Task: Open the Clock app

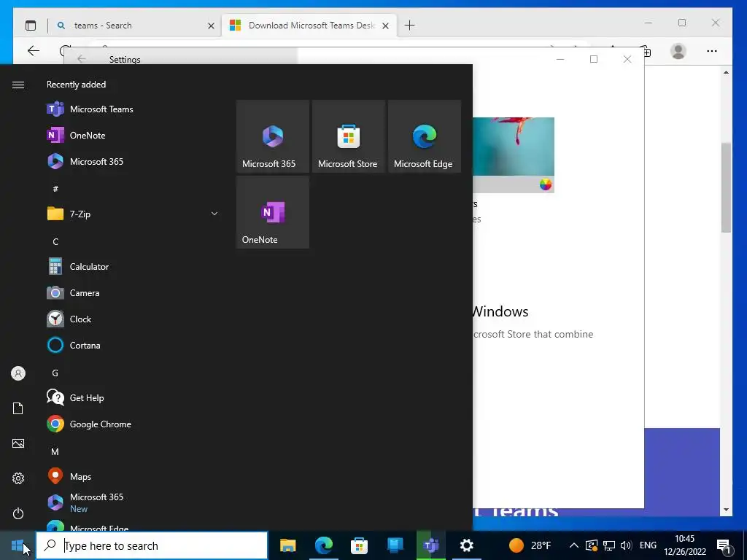Action: [133, 319]
